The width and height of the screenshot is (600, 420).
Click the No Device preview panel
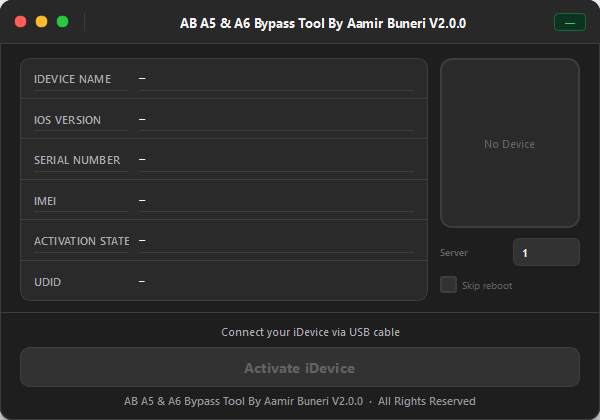point(510,143)
